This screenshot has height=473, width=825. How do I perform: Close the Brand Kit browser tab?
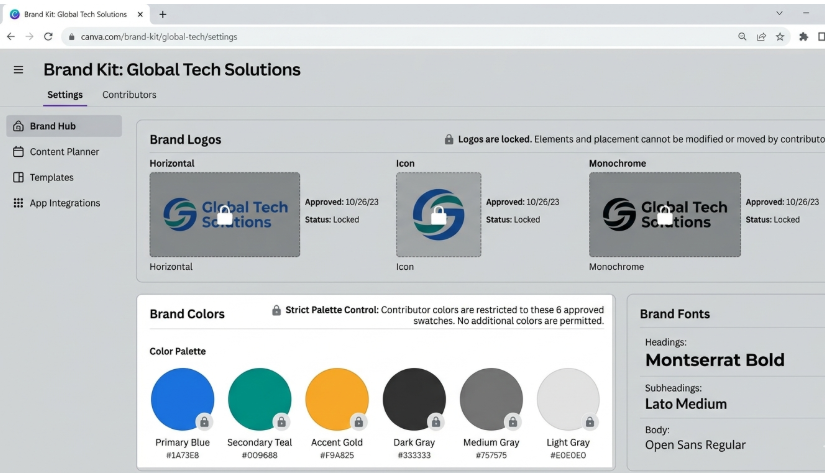point(140,14)
